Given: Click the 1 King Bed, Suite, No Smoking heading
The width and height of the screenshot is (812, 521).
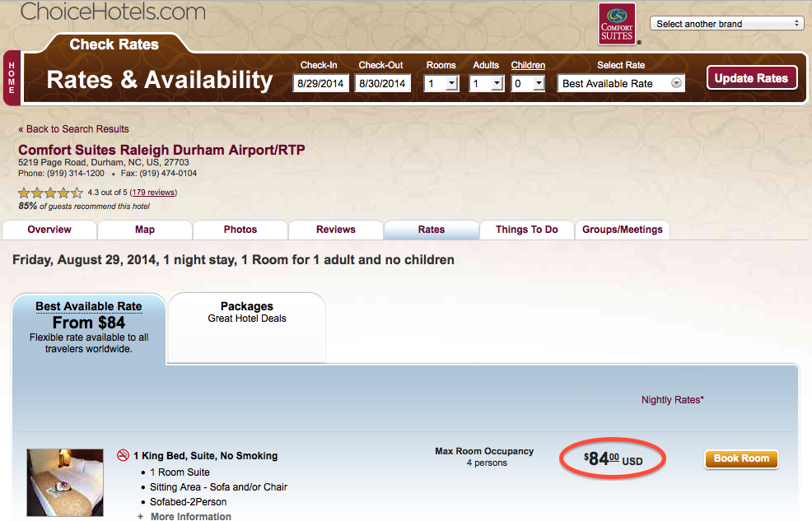Looking at the screenshot, I should click(206, 456).
